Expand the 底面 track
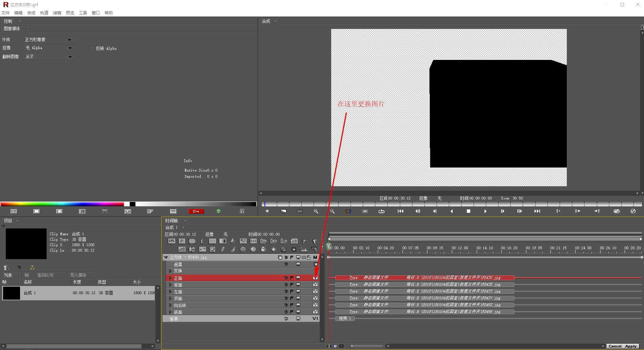 click(x=170, y=312)
